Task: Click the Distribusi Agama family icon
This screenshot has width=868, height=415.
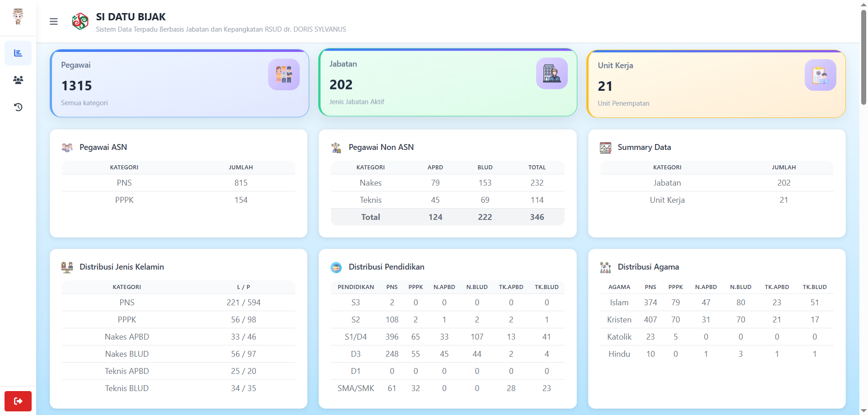Action: [x=605, y=267]
